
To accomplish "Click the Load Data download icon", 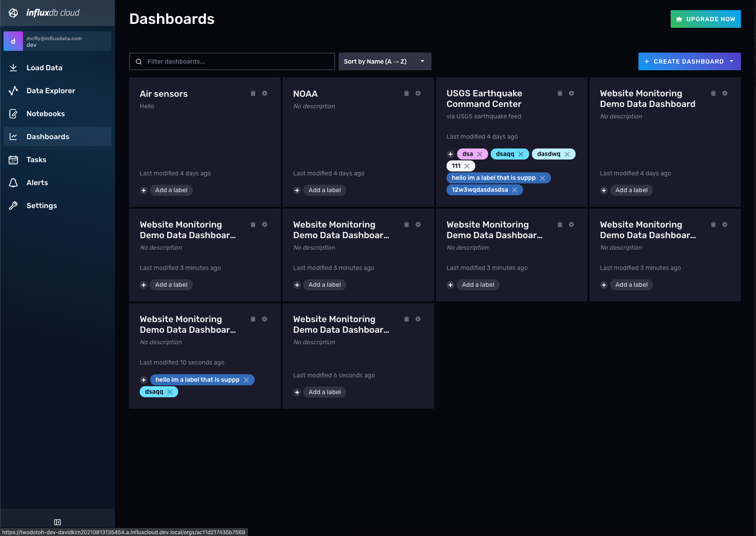I will click(13, 67).
